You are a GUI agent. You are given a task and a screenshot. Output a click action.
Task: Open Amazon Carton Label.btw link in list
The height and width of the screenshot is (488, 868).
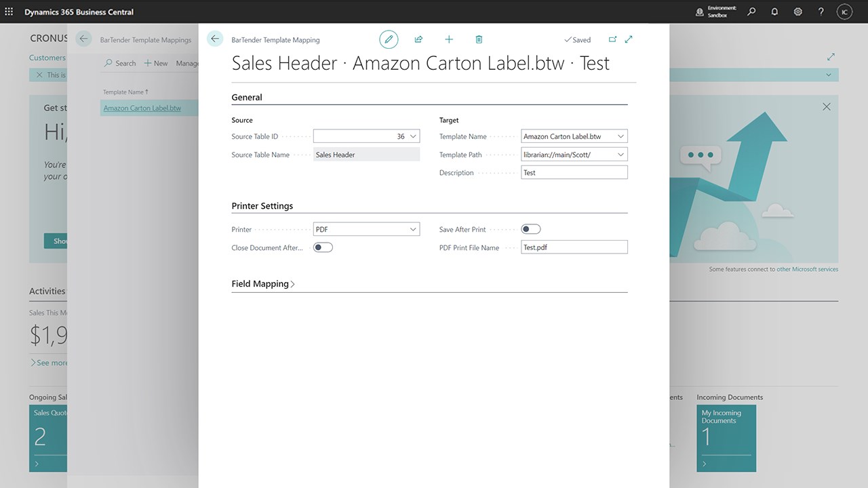[x=142, y=108]
